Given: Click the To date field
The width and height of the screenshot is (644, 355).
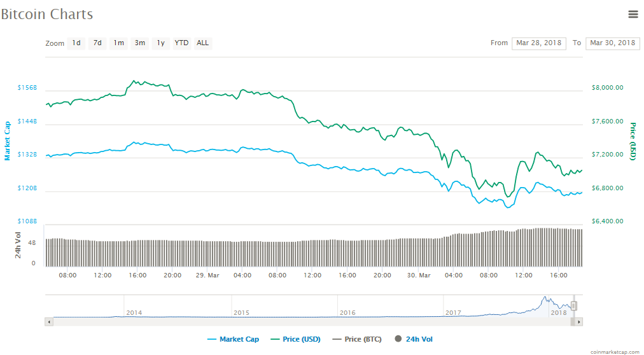Looking at the screenshot, I should [x=612, y=43].
